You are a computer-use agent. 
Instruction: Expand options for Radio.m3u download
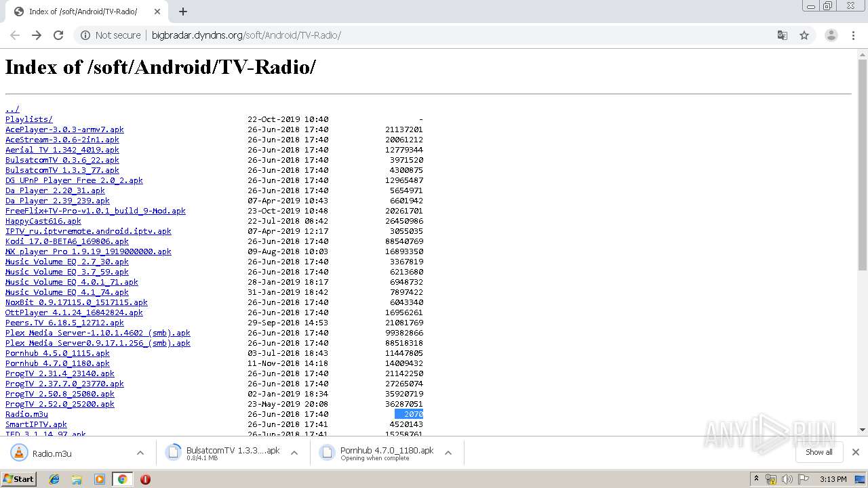pos(140,453)
